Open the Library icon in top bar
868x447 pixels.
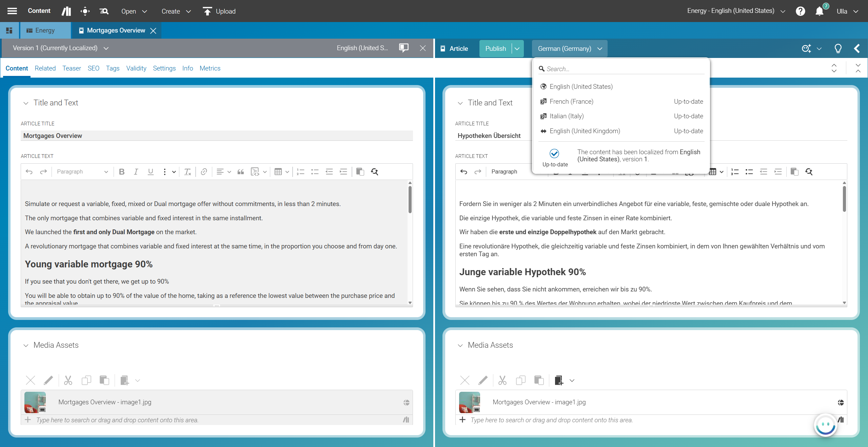66,11
